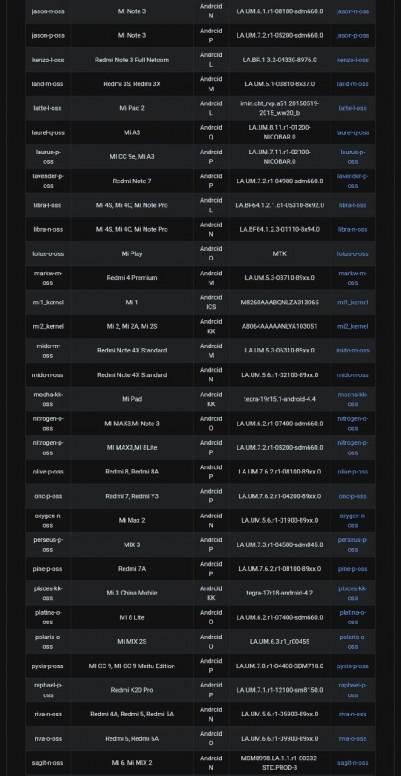Follow the perseus-p-oss link
This screenshot has width=401, height=776.
352,545
